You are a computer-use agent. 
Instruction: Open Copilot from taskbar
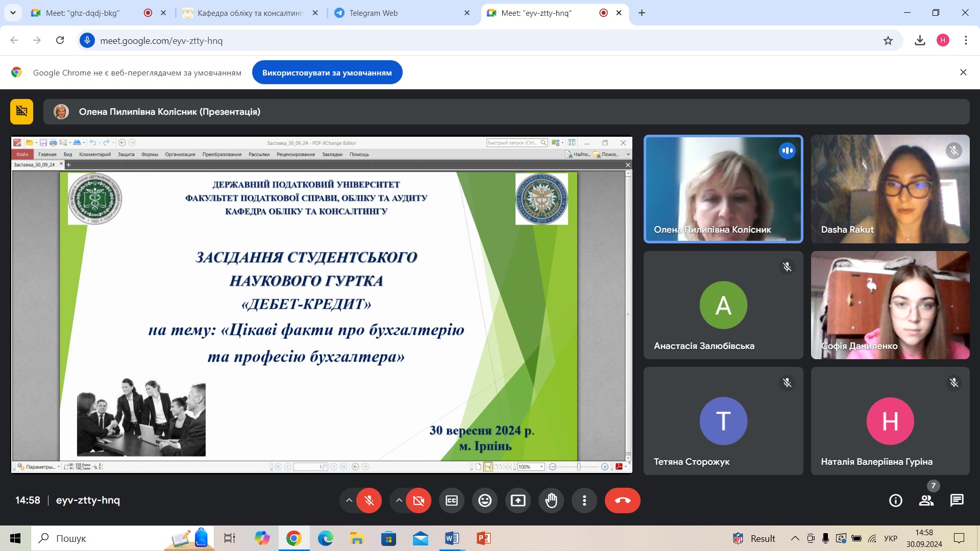click(262, 538)
